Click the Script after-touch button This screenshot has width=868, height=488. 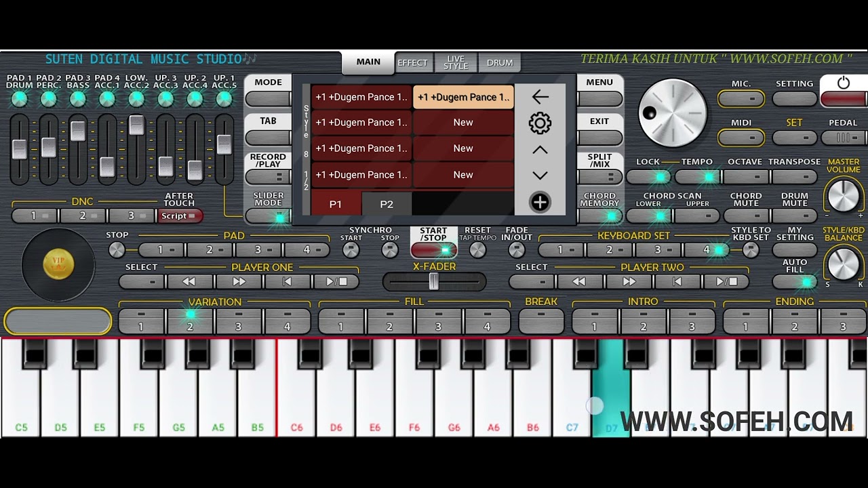[x=180, y=216]
